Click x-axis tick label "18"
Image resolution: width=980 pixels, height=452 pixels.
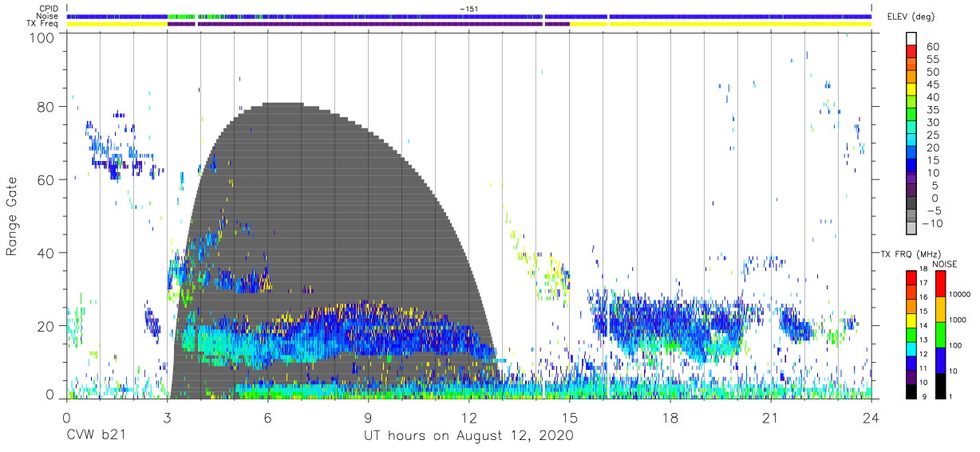670,418
